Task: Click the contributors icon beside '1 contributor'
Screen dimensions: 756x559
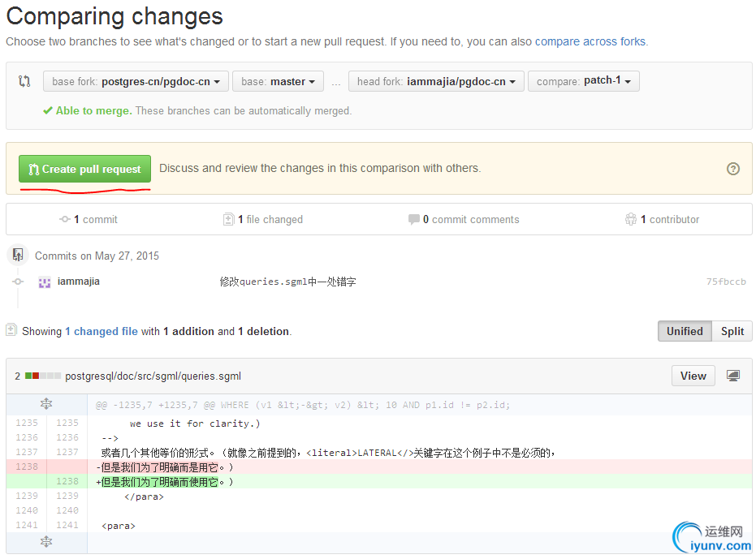Action: coord(630,219)
